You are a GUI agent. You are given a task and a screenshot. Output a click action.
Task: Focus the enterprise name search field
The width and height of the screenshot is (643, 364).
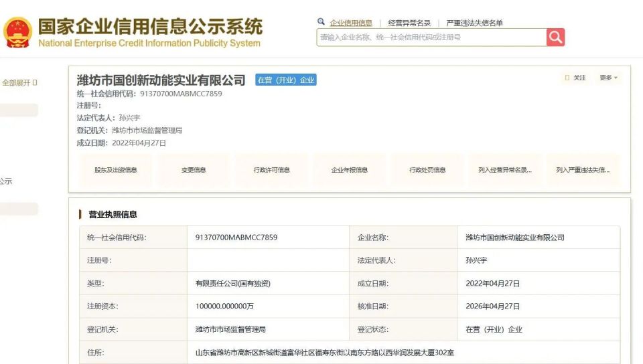click(x=431, y=37)
